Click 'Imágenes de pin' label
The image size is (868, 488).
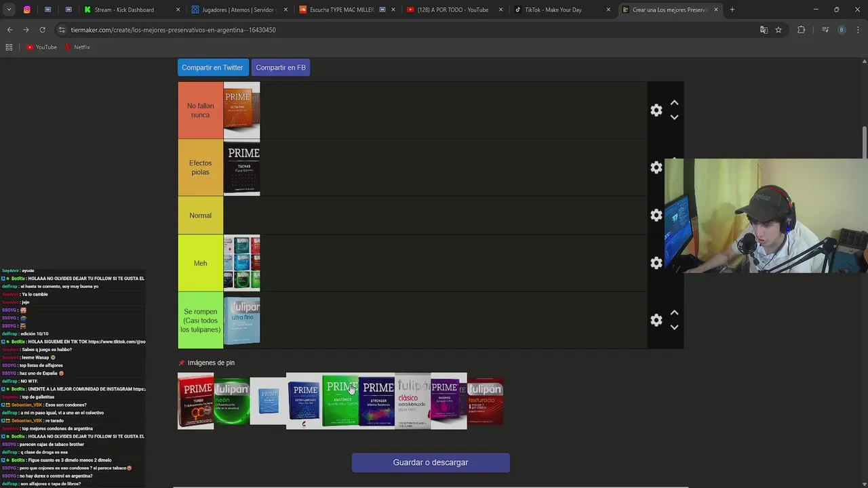pos(211,363)
